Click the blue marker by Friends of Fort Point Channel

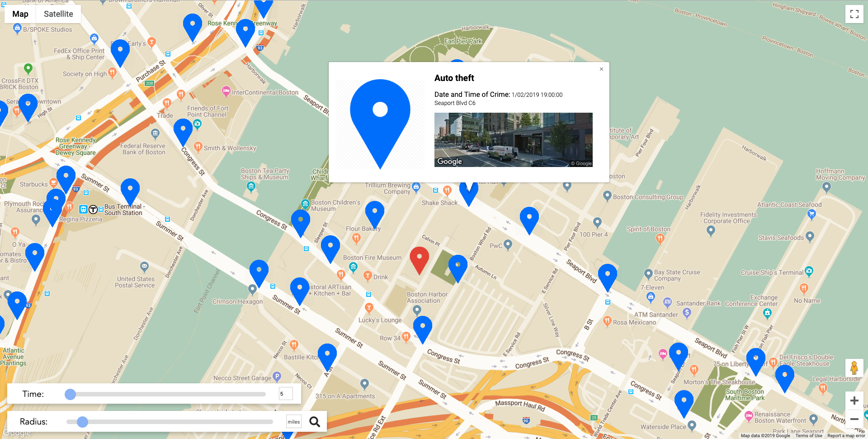[x=183, y=133]
